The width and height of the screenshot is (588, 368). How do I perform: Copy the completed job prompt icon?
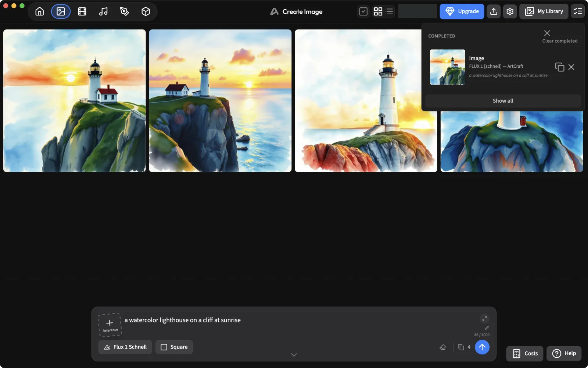click(559, 67)
